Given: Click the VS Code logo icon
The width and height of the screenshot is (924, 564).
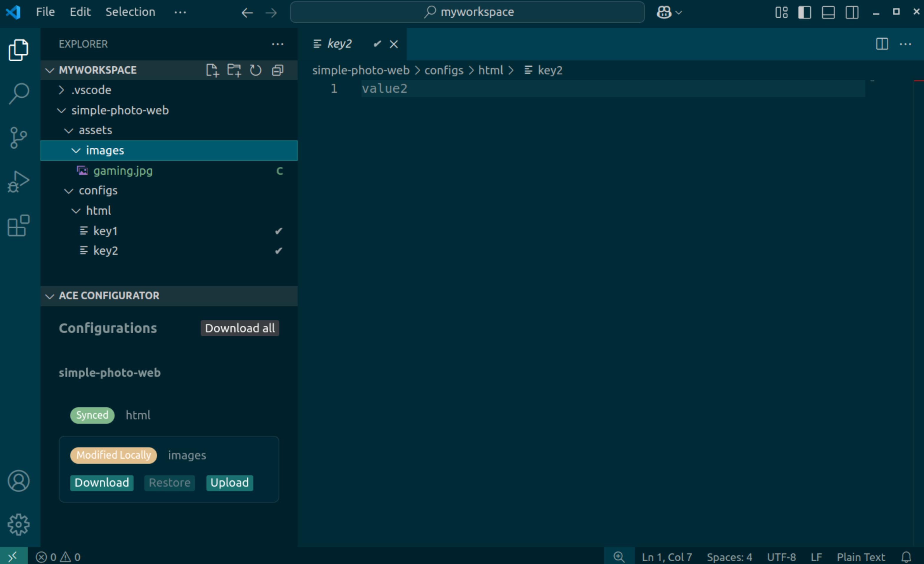Looking at the screenshot, I should (x=14, y=12).
